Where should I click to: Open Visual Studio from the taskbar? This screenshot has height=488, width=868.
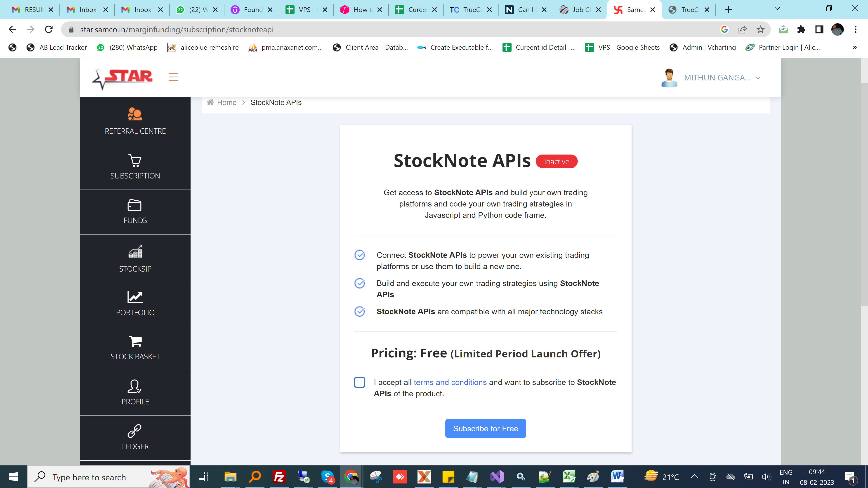tap(497, 477)
